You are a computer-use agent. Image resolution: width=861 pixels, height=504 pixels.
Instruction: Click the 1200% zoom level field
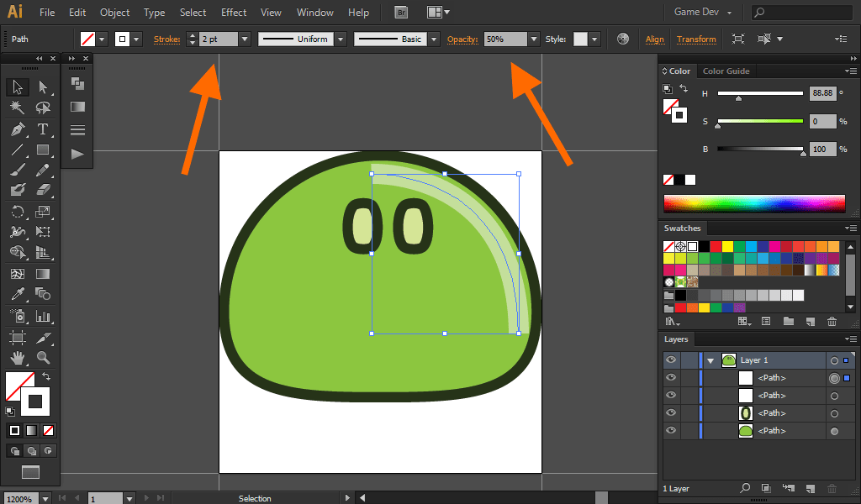(18, 498)
